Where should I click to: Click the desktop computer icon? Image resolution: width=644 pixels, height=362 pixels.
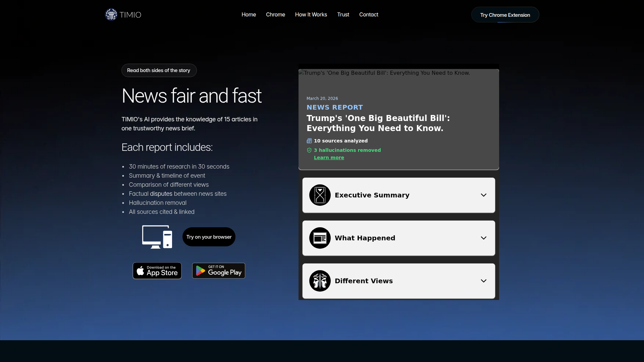(x=157, y=237)
